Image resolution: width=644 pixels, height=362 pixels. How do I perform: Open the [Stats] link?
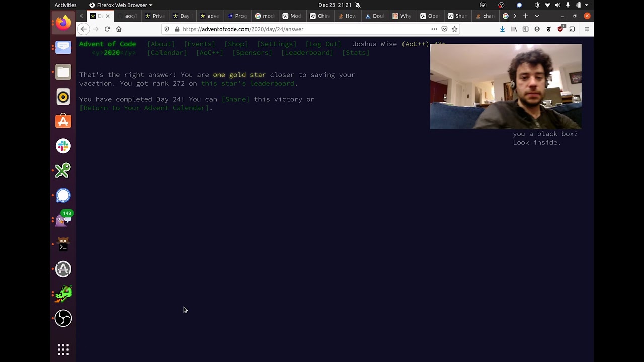(356, 53)
